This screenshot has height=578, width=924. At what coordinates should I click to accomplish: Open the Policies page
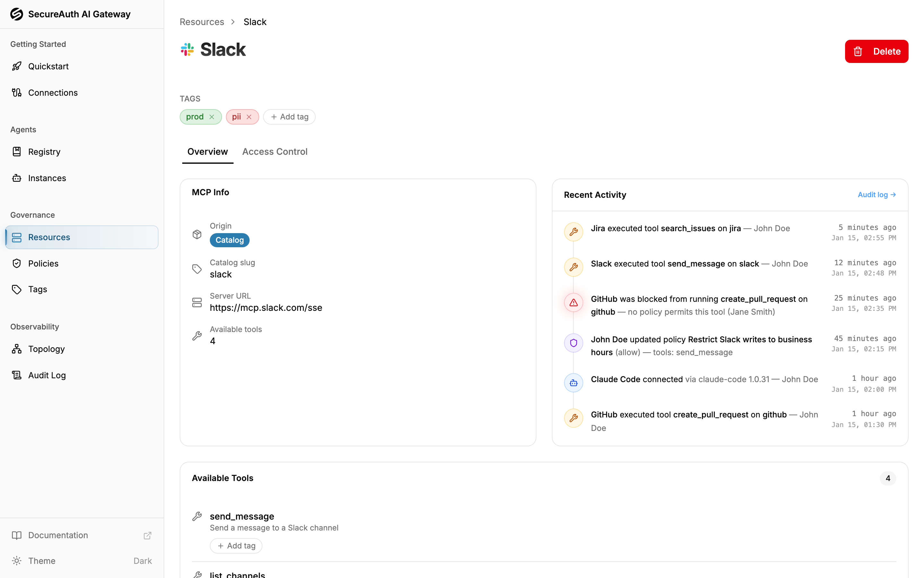click(82, 263)
